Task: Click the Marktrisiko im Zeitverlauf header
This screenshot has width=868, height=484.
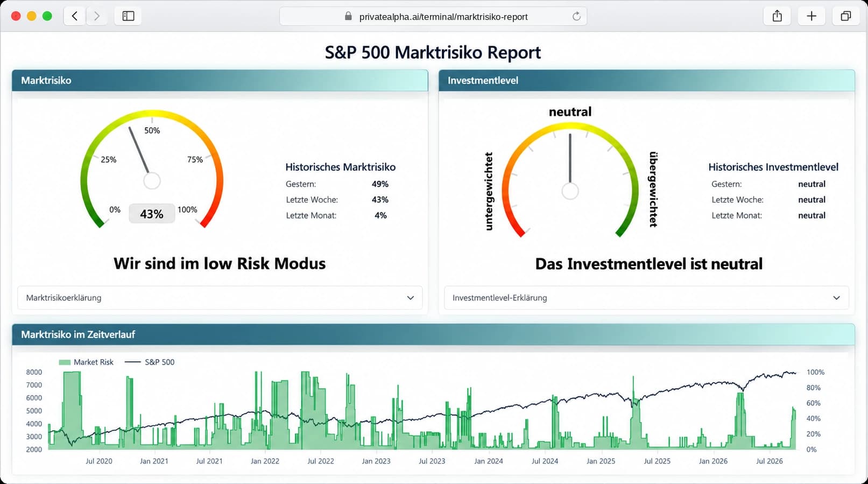Action: 433,334
